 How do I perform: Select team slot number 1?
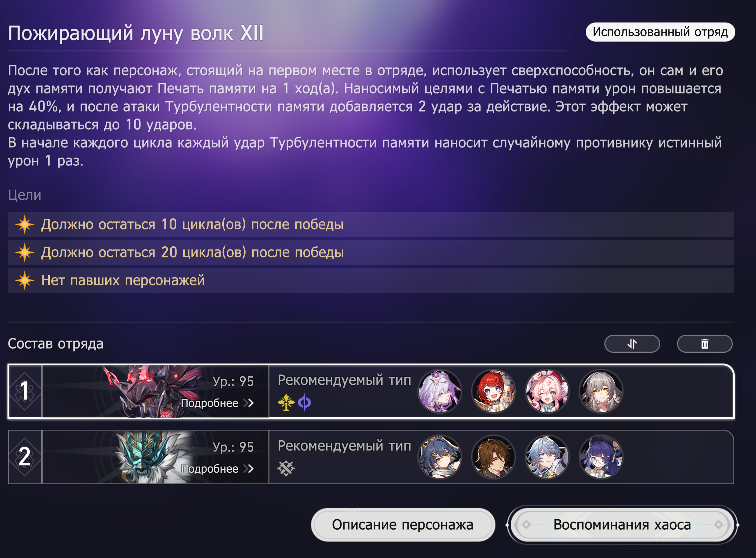tap(25, 391)
